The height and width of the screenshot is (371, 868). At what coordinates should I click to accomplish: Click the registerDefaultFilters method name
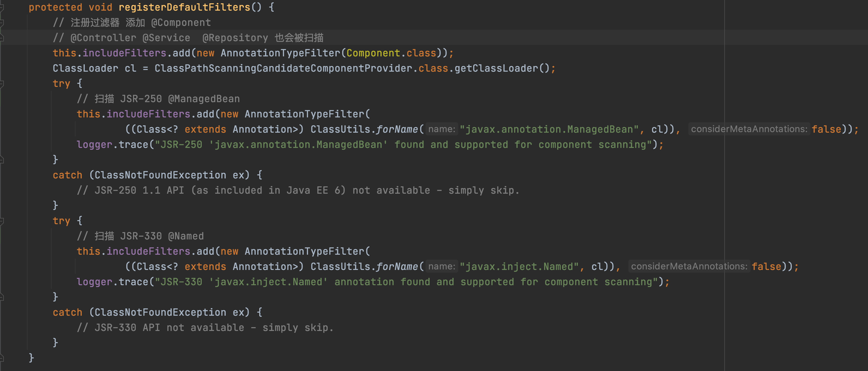tap(184, 7)
